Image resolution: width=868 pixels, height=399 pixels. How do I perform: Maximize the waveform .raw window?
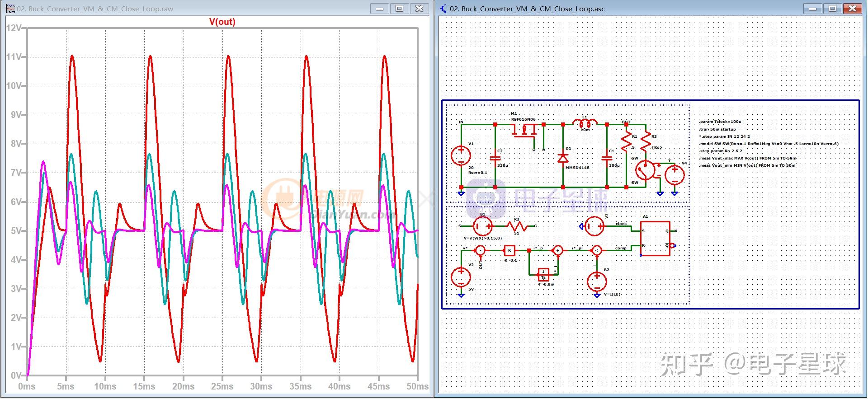399,9
